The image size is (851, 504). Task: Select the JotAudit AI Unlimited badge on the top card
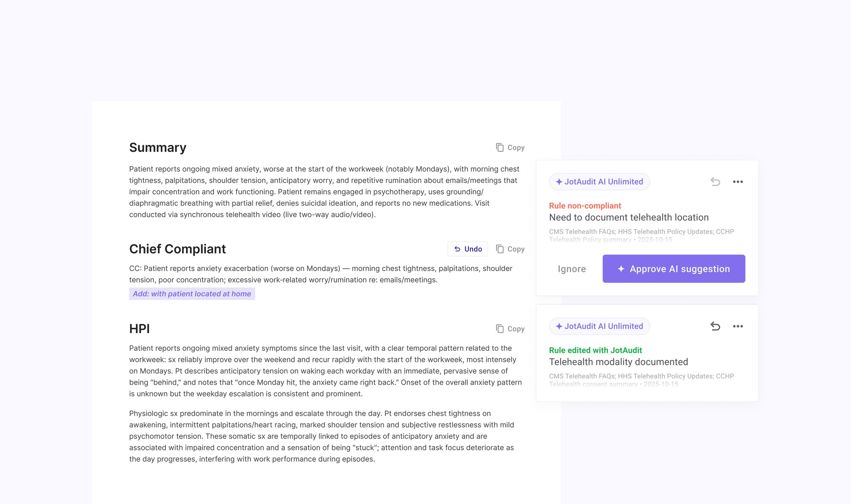[x=600, y=181]
